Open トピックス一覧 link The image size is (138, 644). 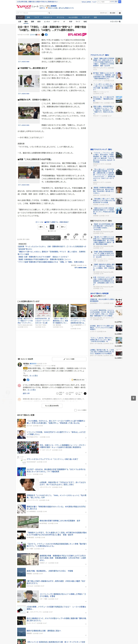click(115, 21)
